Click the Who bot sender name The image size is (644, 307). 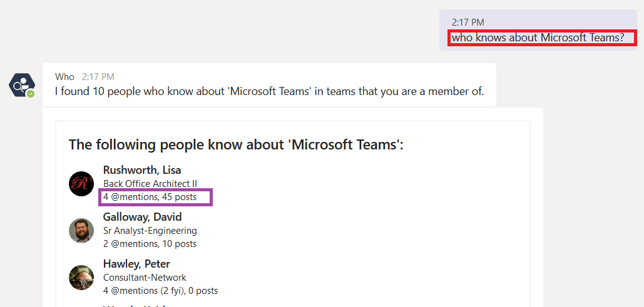coord(65,77)
